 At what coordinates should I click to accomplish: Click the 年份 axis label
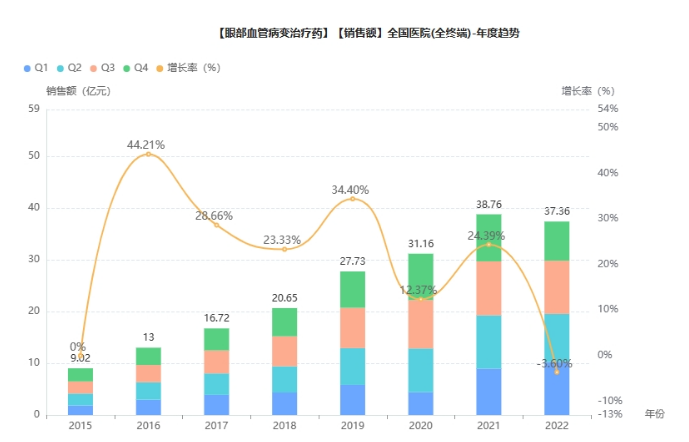(655, 414)
